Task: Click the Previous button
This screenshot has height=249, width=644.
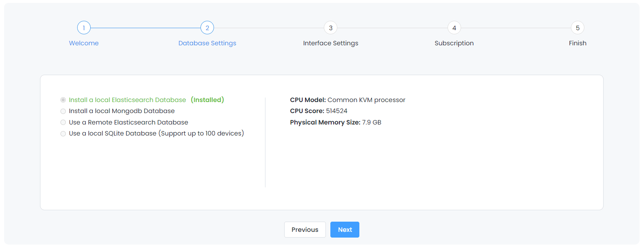Action: 305,229
